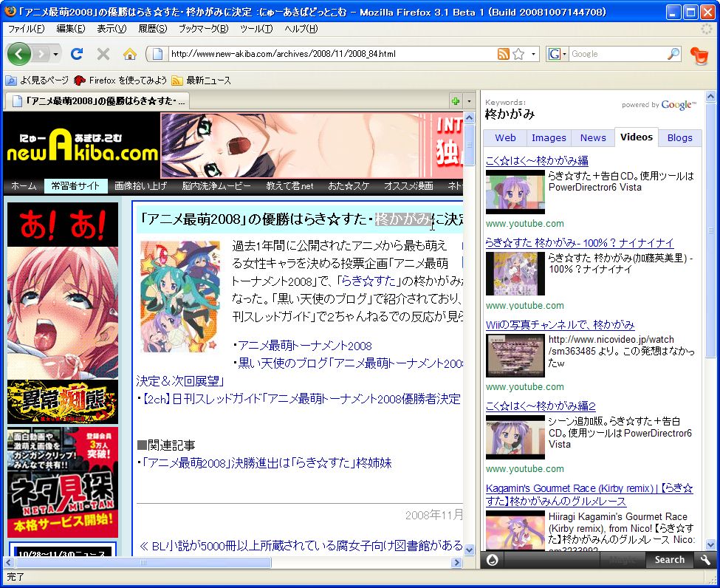Click the page horizontal scrollbar thumb

[143, 562]
